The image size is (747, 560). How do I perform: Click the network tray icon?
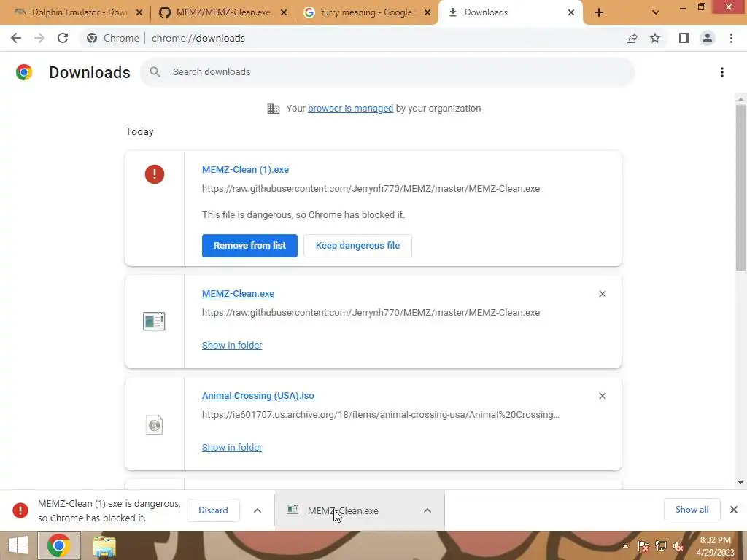pyautogui.click(x=661, y=546)
